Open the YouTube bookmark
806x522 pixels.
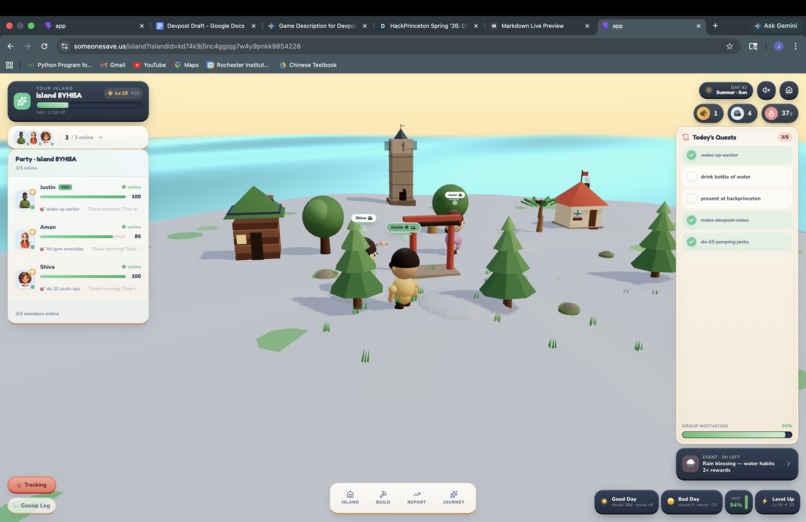point(150,65)
